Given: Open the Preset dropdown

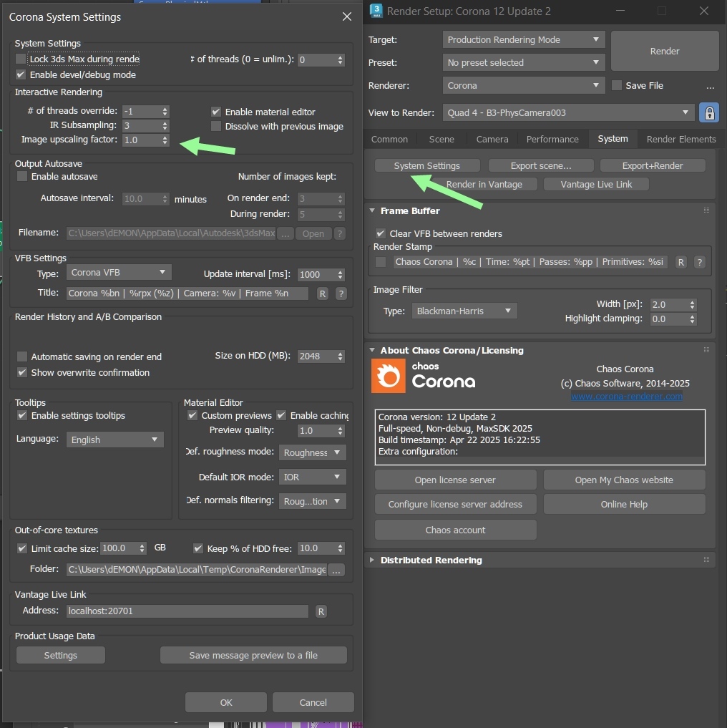Looking at the screenshot, I should coord(523,63).
